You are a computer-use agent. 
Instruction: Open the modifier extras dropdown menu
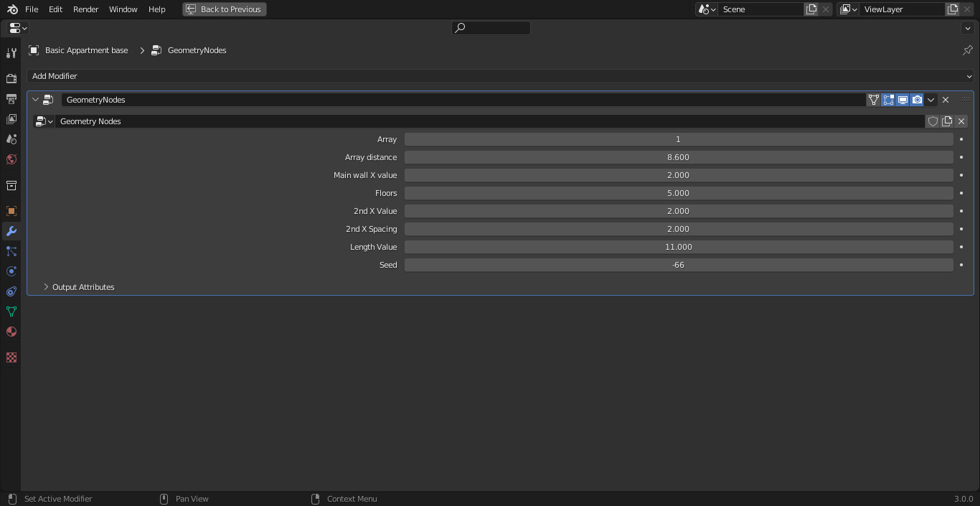coord(930,100)
